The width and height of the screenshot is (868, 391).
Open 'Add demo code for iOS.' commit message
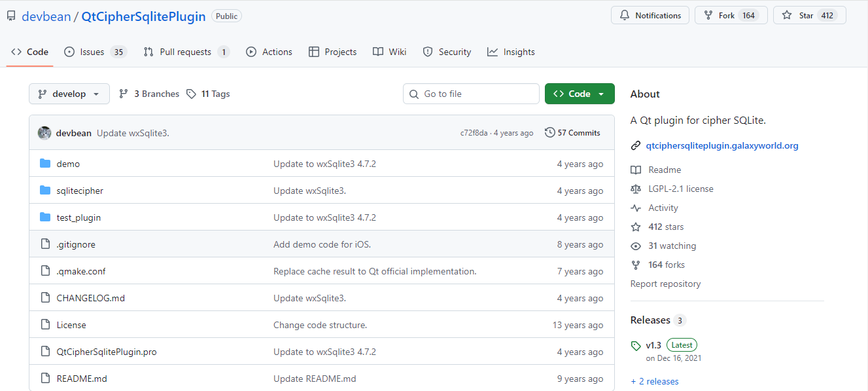(322, 244)
